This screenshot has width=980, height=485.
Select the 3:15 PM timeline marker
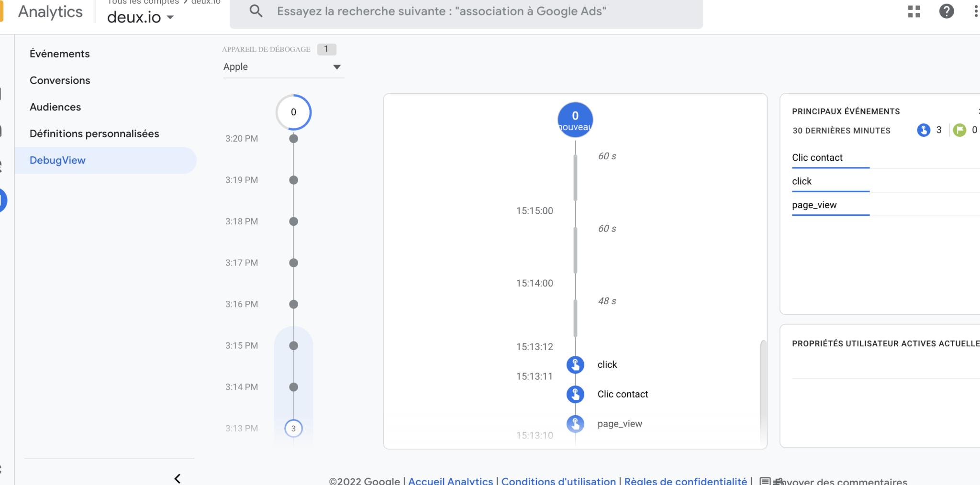pyautogui.click(x=294, y=345)
